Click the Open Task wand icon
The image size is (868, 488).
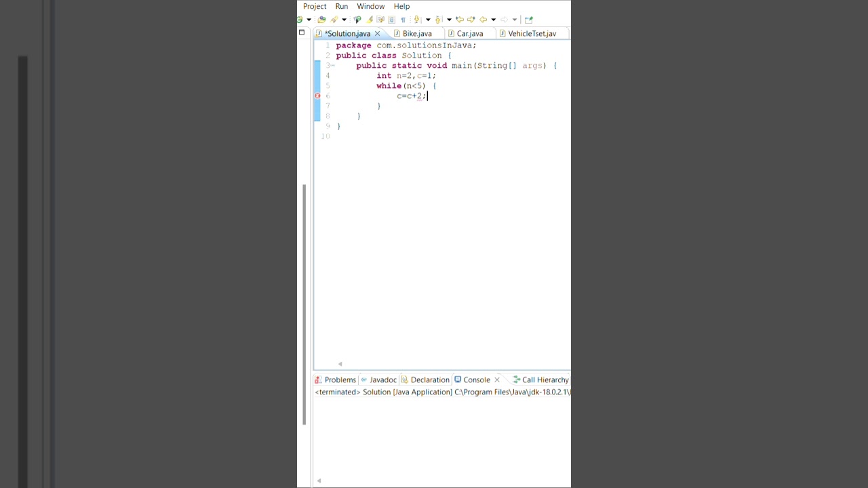[x=334, y=20]
